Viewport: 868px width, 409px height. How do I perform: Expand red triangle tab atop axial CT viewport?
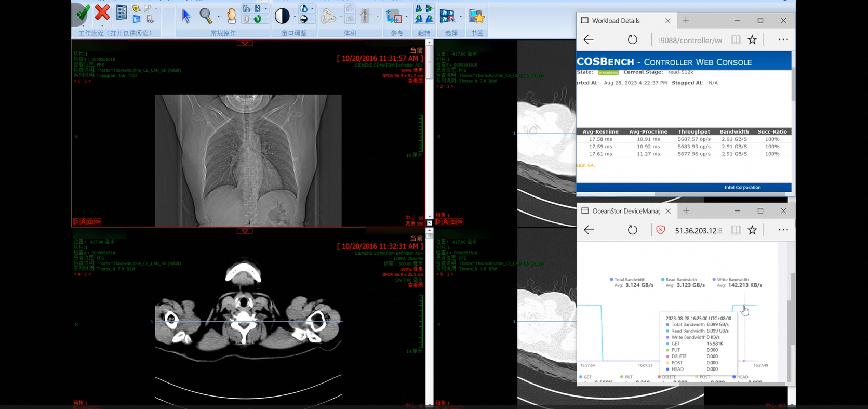point(245,231)
